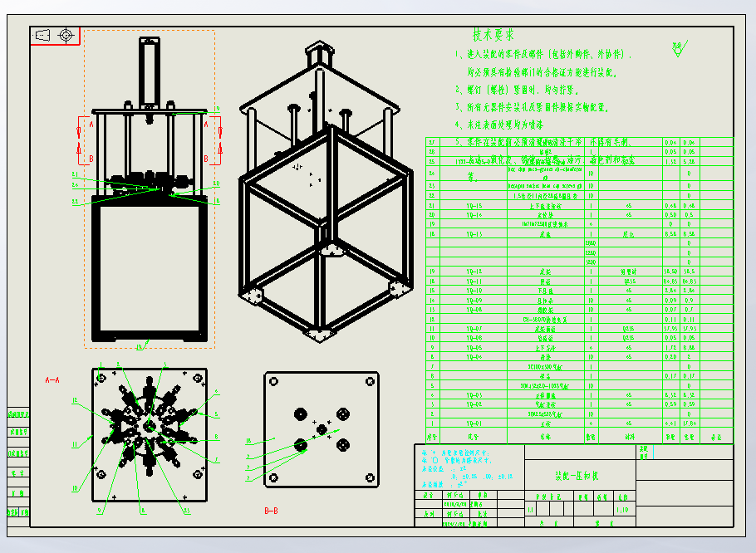Click the YQ-11 cell in parts table
This screenshot has width=756, height=553.
[474, 281]
